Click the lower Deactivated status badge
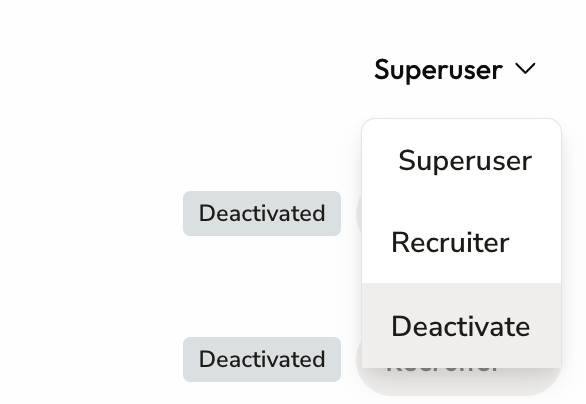 coord(262,360)
